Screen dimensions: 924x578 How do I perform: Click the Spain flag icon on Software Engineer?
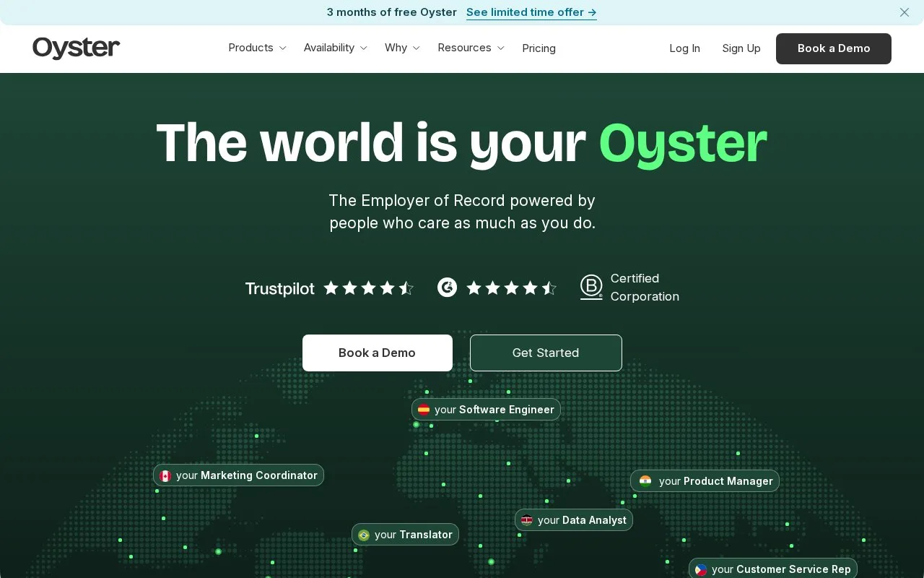click(424, 410)
